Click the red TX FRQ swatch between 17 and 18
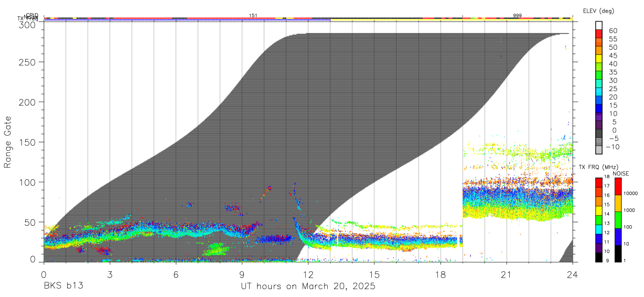The image size is (644, 297). tap(599, 182)
